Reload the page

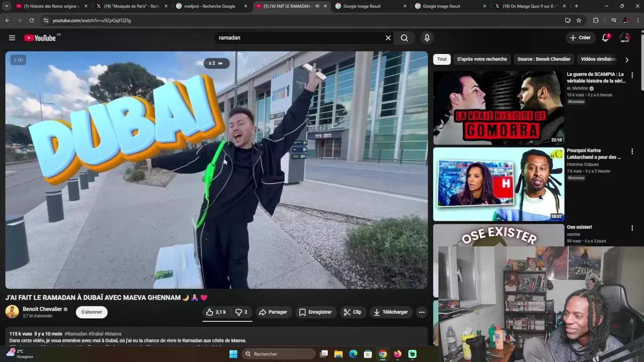tap(31, 20)
